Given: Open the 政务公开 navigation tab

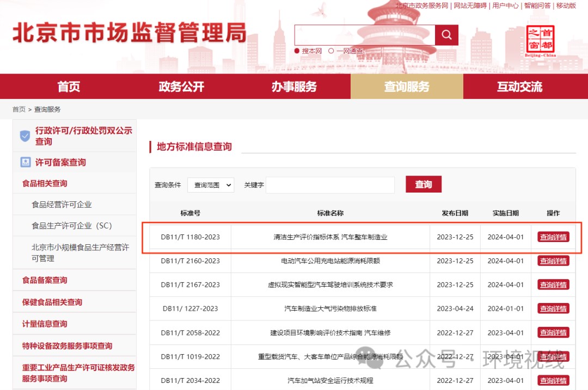Looking at the screenshot, I should [x=181, y=86].
